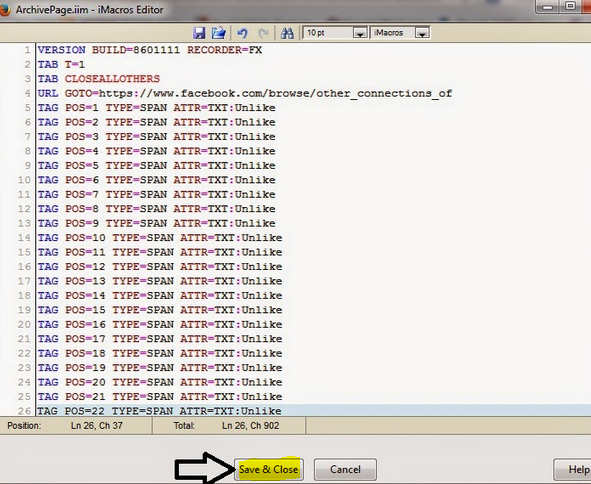591x484 pixels.
Task: Click the TAG POS=11 line
Action: [160, 252]
